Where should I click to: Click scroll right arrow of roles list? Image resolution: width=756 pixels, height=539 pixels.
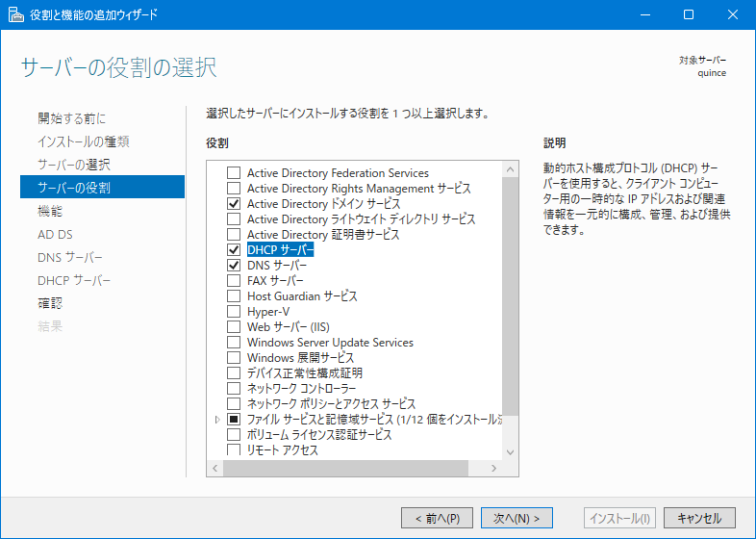tap(493, 468)
